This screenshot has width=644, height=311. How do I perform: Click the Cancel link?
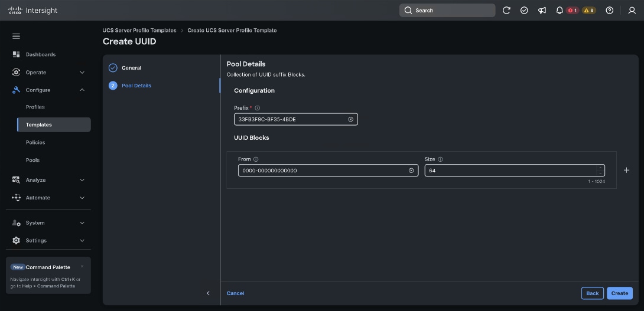click(235, 293)
